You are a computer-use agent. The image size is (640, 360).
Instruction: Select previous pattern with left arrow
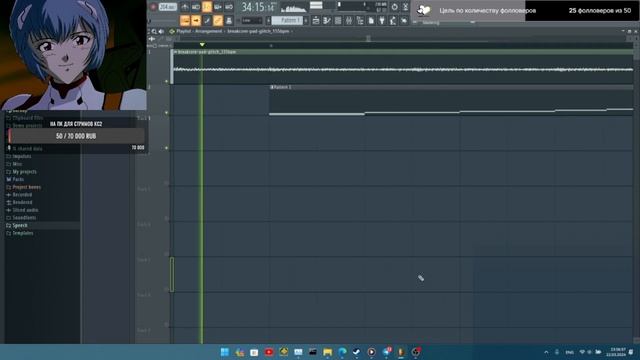pos(269,20)
